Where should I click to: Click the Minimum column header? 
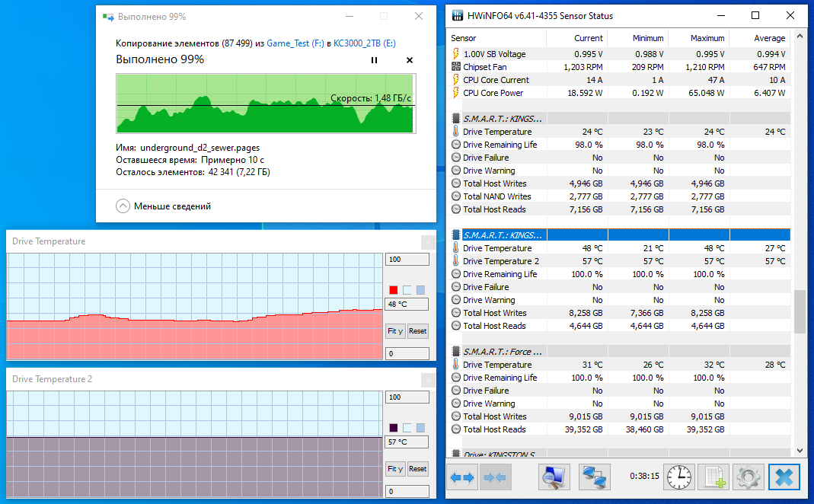(x=637, y=38)
